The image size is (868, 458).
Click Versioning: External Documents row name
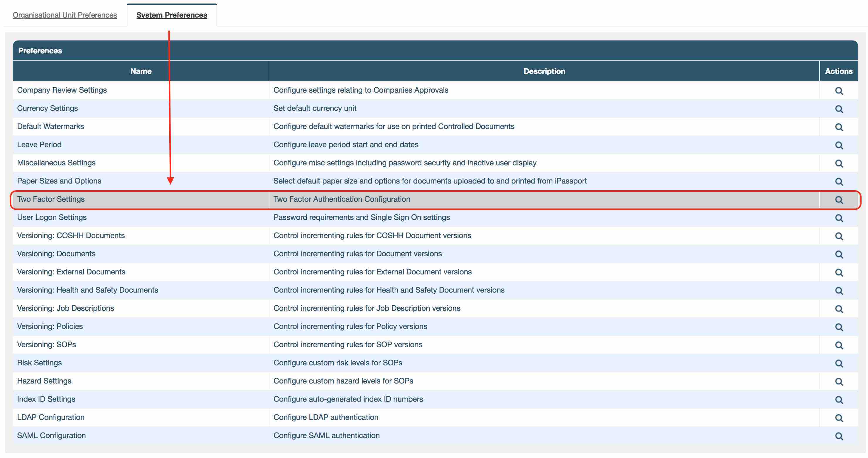[71, 272]
